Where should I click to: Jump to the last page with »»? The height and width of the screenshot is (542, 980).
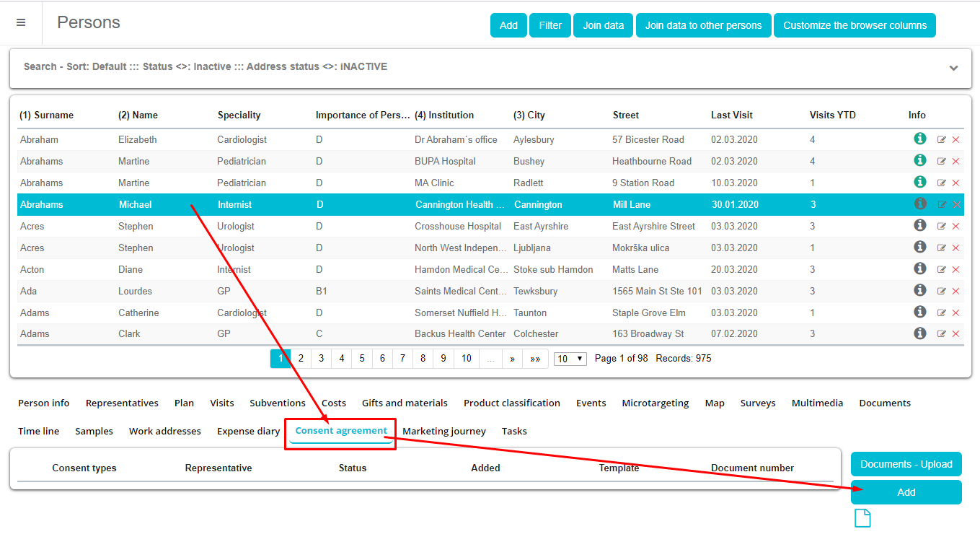[535, 359]
